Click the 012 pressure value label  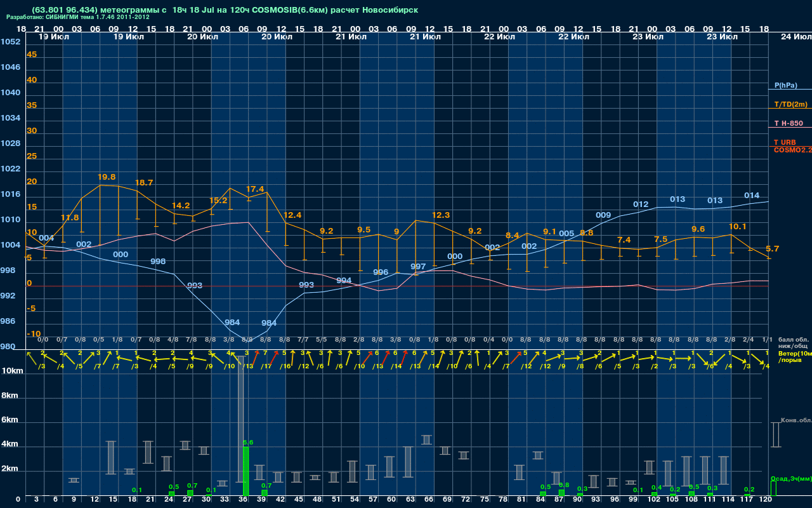coord(641,204)
